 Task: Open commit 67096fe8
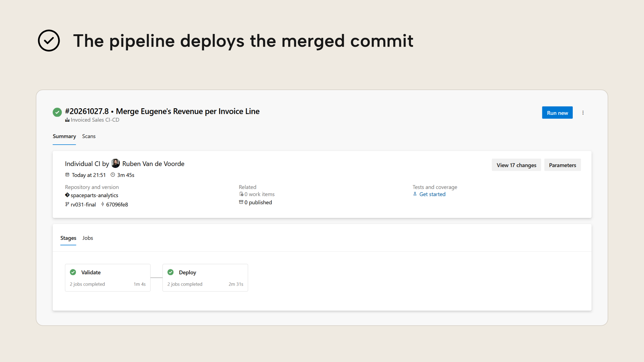pos(117,205)
